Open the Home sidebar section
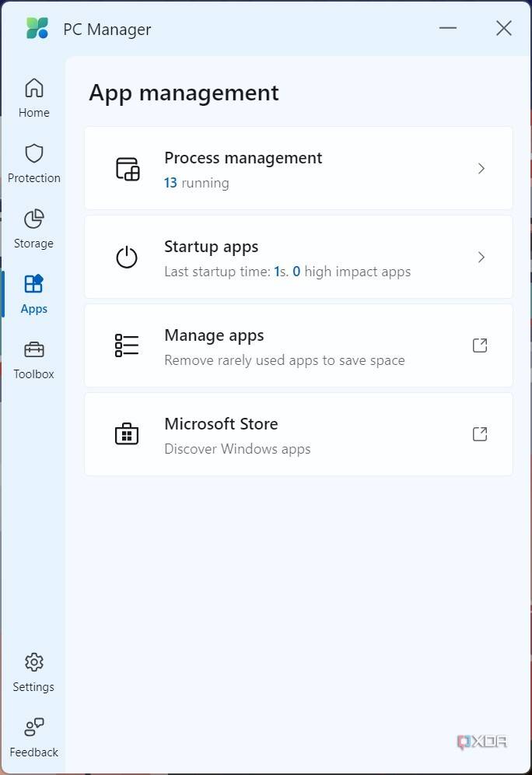 tap(33, 98)
